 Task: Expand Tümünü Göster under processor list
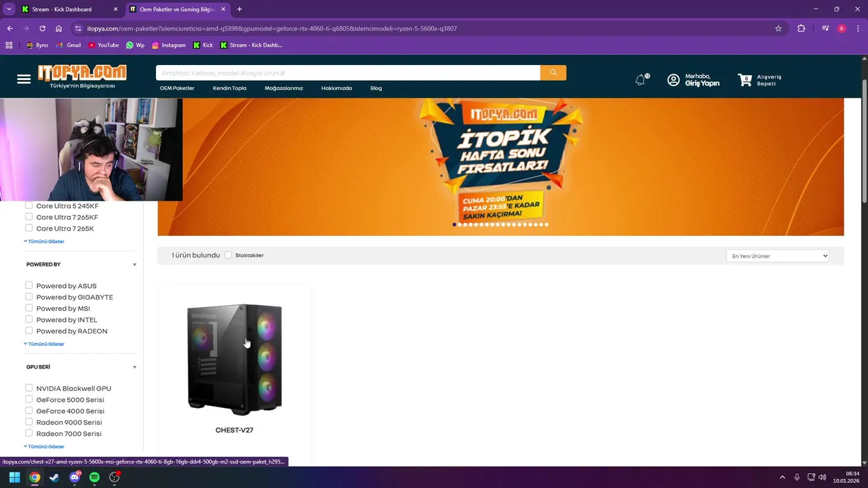(x=44, y=241)
